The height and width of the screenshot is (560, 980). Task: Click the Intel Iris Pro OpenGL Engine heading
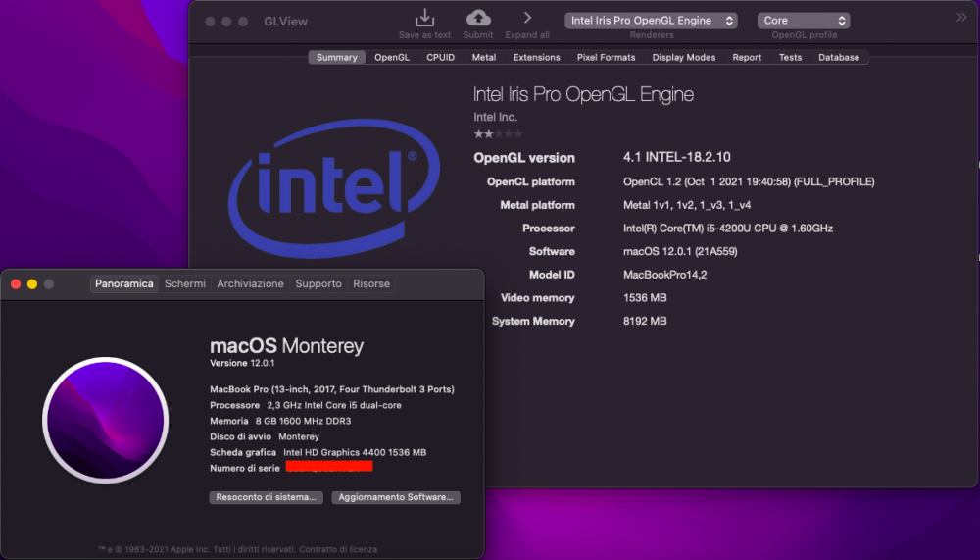click(583, 94)
